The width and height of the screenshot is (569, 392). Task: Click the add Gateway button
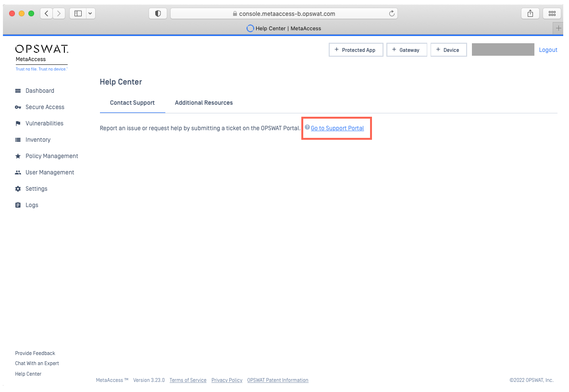pyautogui.click(x=407, y=49)
